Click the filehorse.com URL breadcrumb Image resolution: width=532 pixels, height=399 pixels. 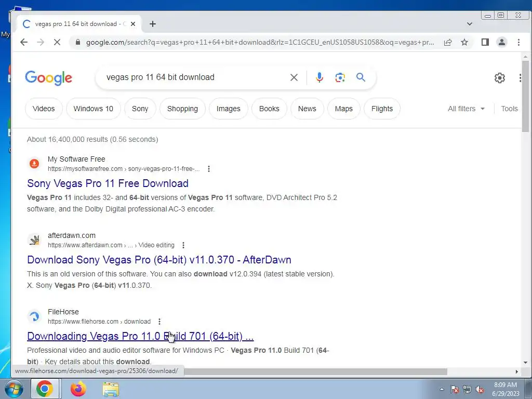click(99, 321)
